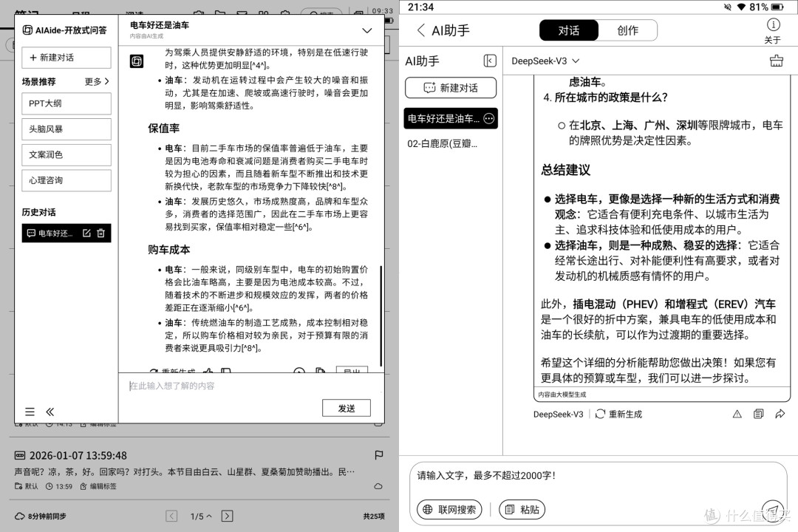Rename the 电车好还 chat via edit icon
The height and width of the screenshot is (532, 798).
click(86, 233)
